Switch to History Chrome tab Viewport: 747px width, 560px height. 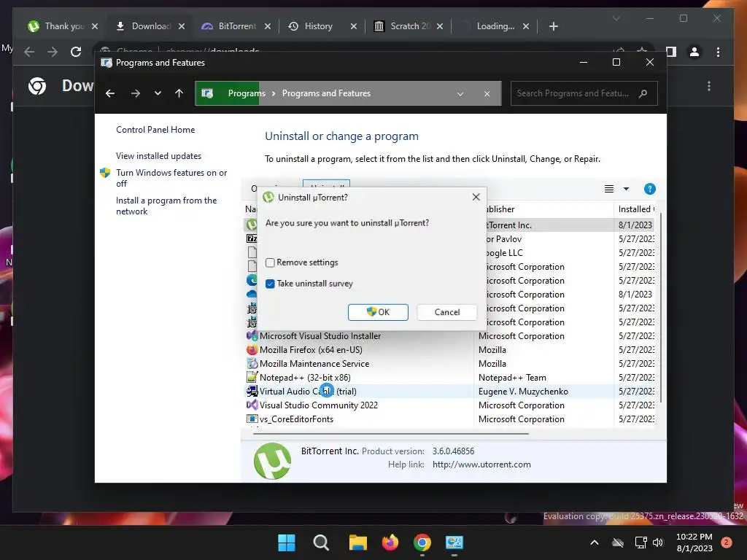click(322, 26)
